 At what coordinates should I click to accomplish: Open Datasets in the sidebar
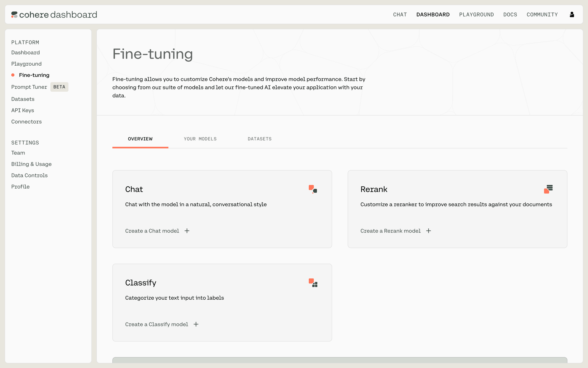23,99
